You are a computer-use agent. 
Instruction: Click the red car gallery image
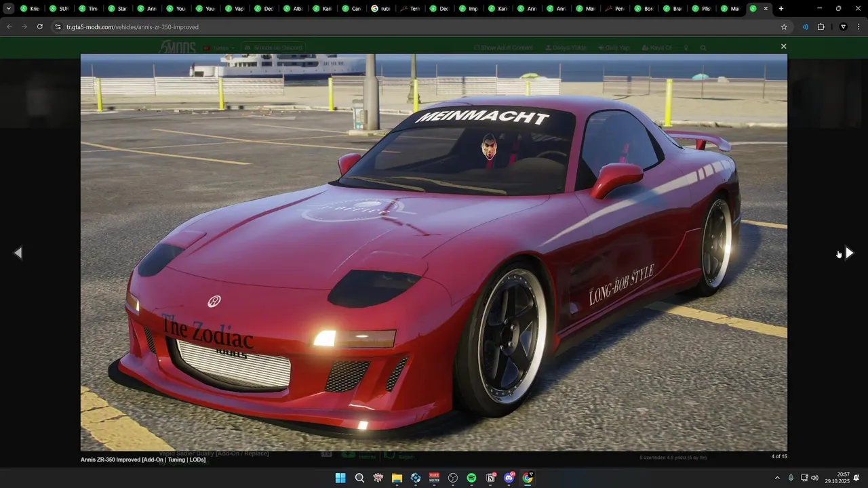coord(434,252)
